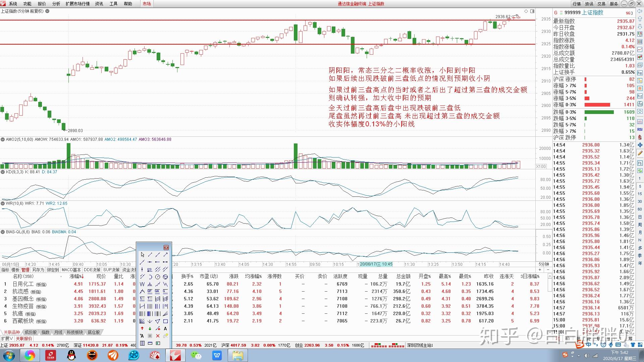Image resolution: width=644 pixels, height=362 pixels.
Task: Select the text annotation A tool
Action: pos(165,328)
